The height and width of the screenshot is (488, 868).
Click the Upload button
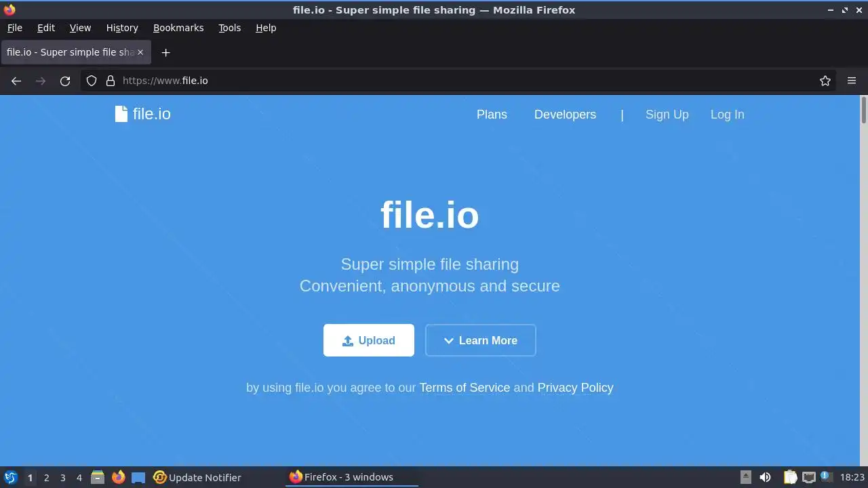click(x=369, y=340)
